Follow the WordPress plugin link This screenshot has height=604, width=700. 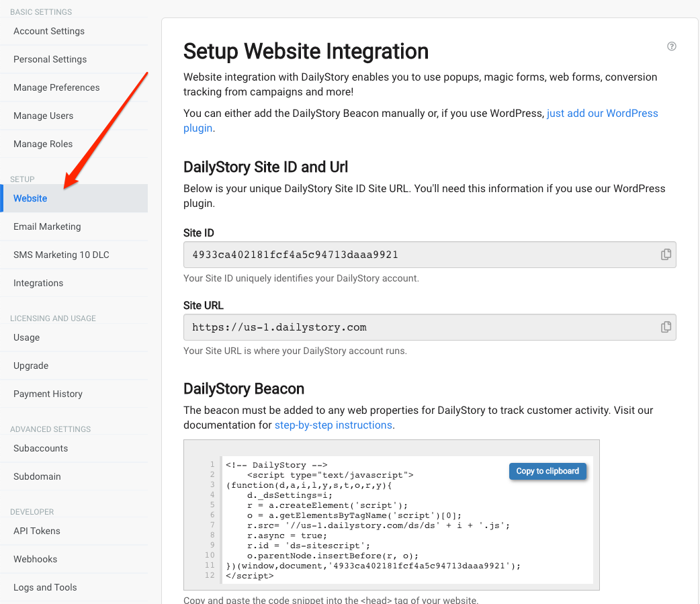pyautogui.click(x=602, y=114)
